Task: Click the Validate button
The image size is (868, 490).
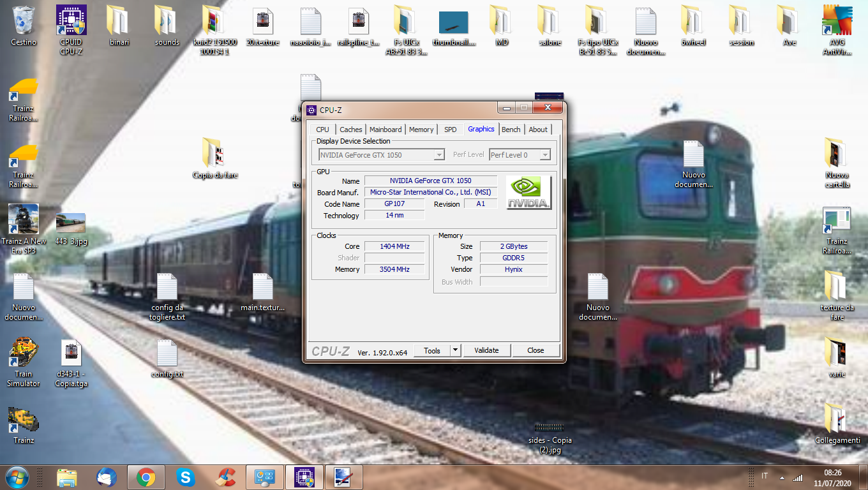Action: (x=486, y=350)
